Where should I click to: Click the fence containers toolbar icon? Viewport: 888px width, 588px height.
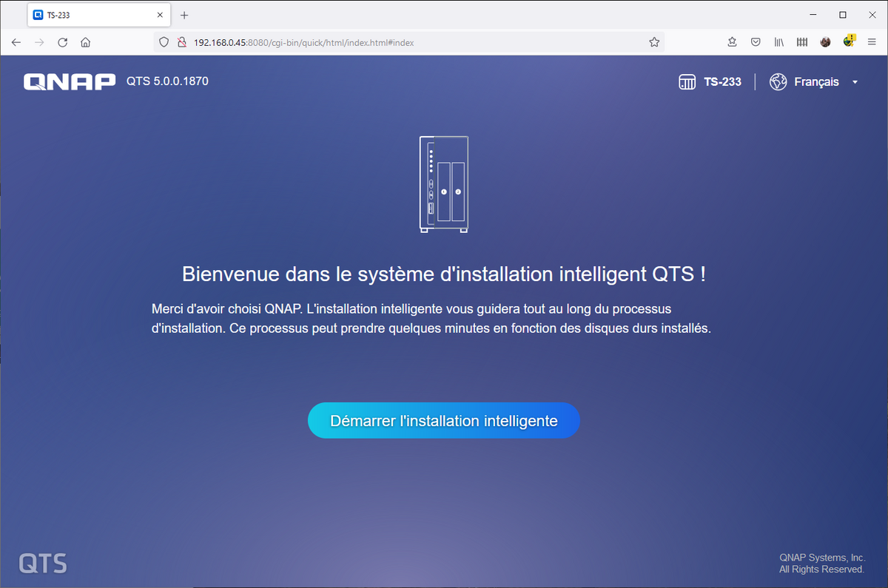[802, 42]
